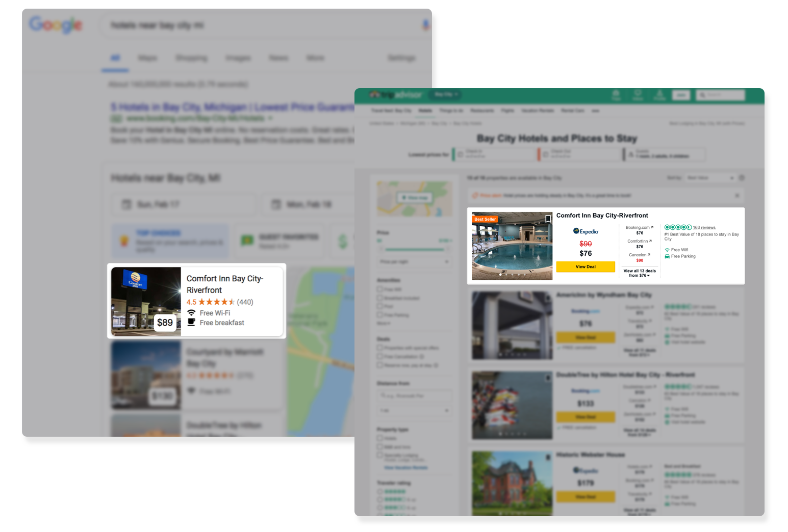
Task: Click the Free breakfast cup icon
Action: point(191,322)
